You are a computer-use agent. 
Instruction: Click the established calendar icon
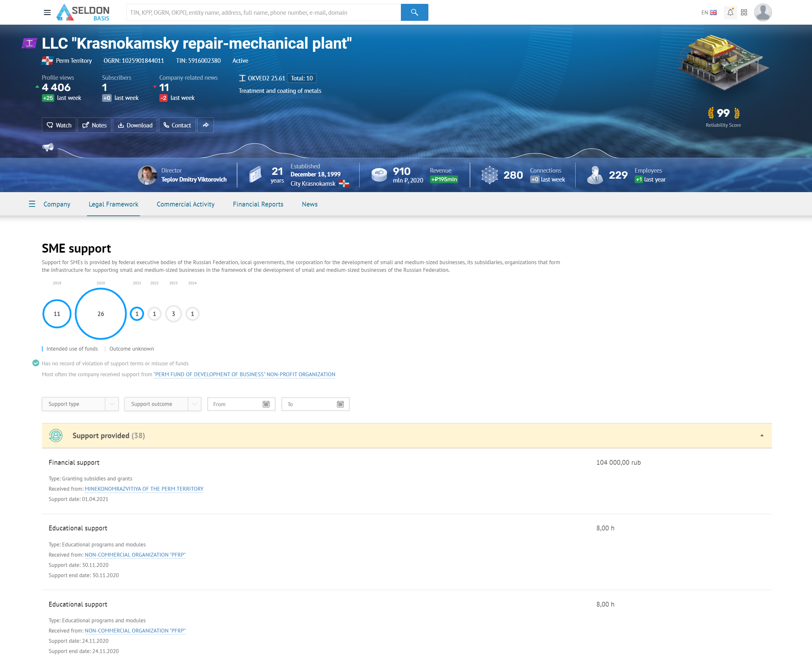(x=255, y=175)
